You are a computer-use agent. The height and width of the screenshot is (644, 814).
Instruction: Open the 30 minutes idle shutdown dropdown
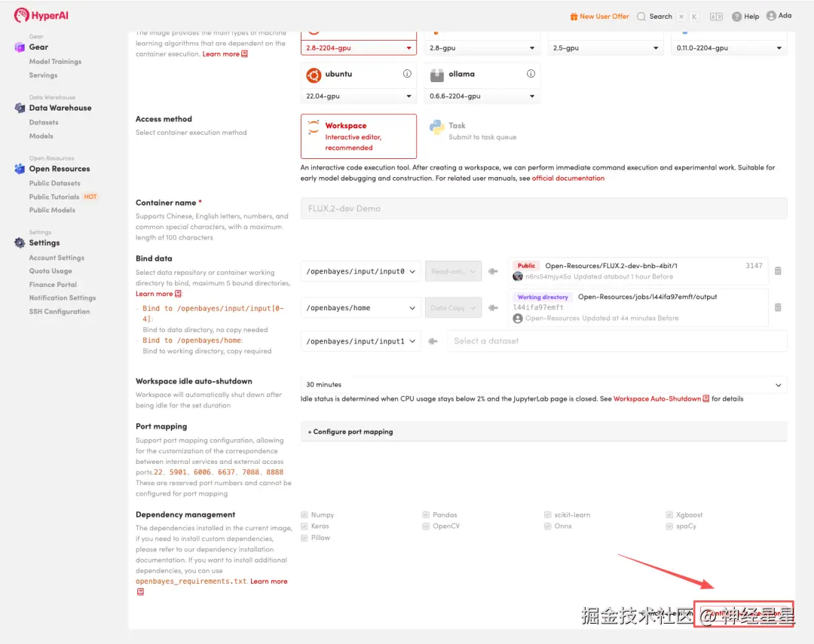point(543,385)
